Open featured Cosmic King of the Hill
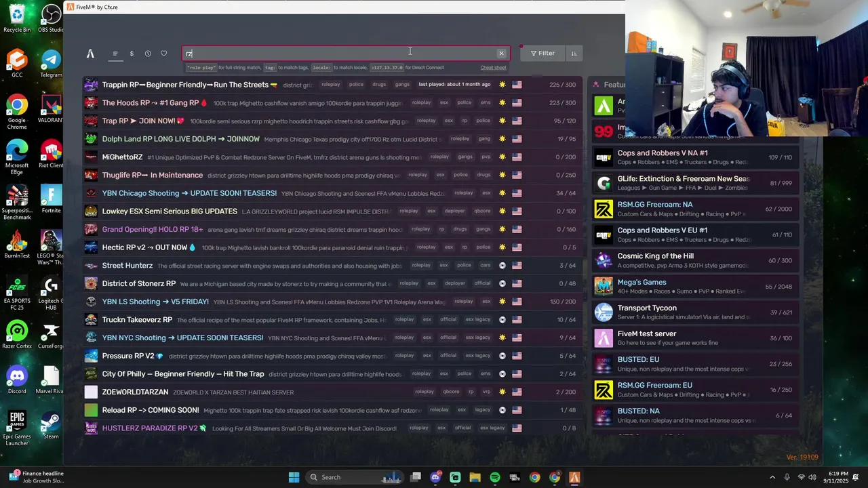Image resolution: width=868 pixels, height=488 pixels. (x=695, y=261)
